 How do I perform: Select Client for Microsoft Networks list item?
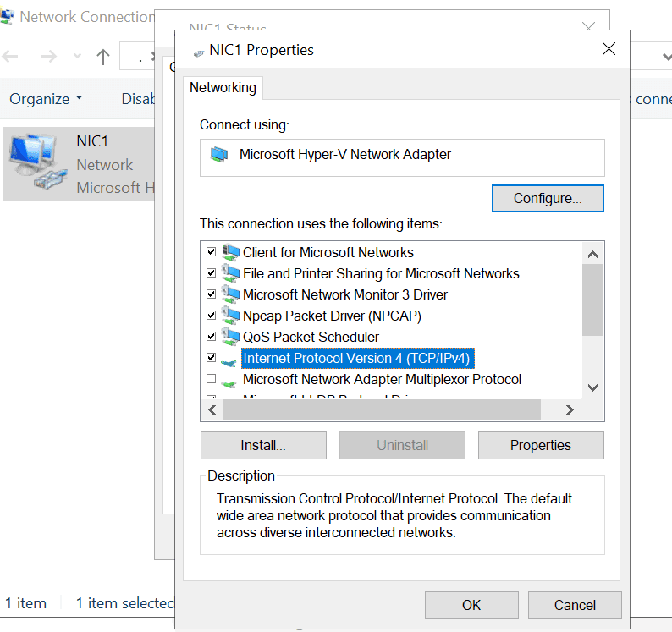coord(328,252)
